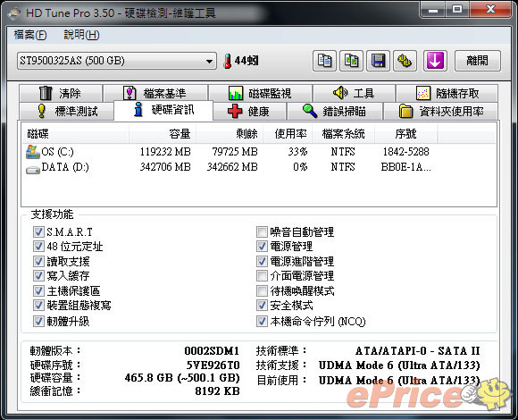Select the OS (C:) partition row
Viewport: 518px width, 420px height.
[x=259, y=152]
